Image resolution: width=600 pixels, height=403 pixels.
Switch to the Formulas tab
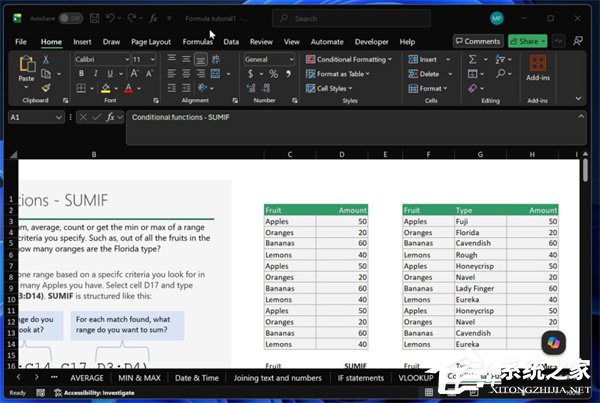(197, 41)
